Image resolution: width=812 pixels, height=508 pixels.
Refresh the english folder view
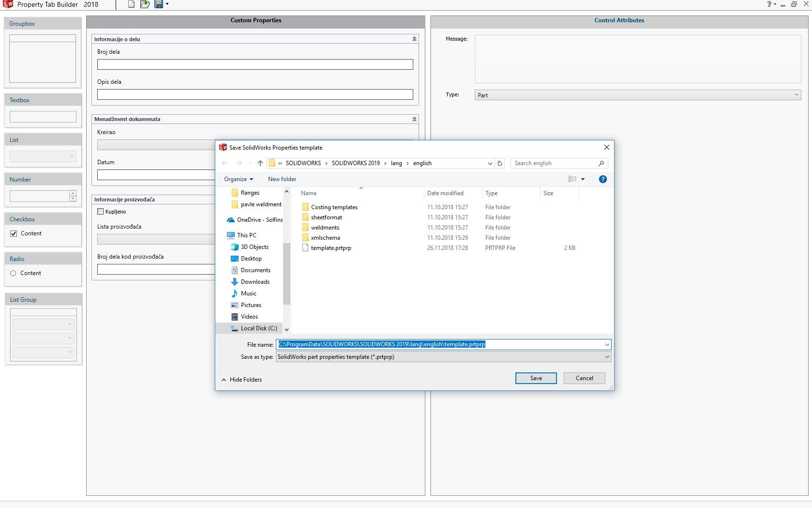pyautogui.click(x=500, y=163)
